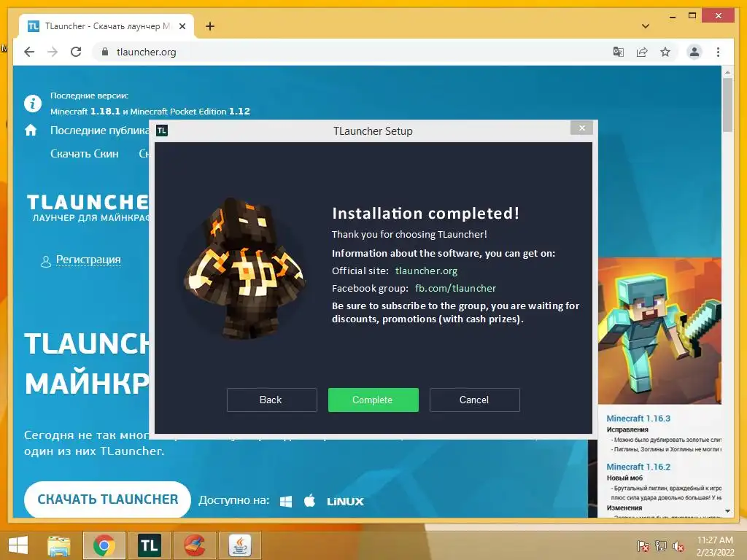
Task: Open the tlauncher.org official site link
Action: [x=426, y=271]
